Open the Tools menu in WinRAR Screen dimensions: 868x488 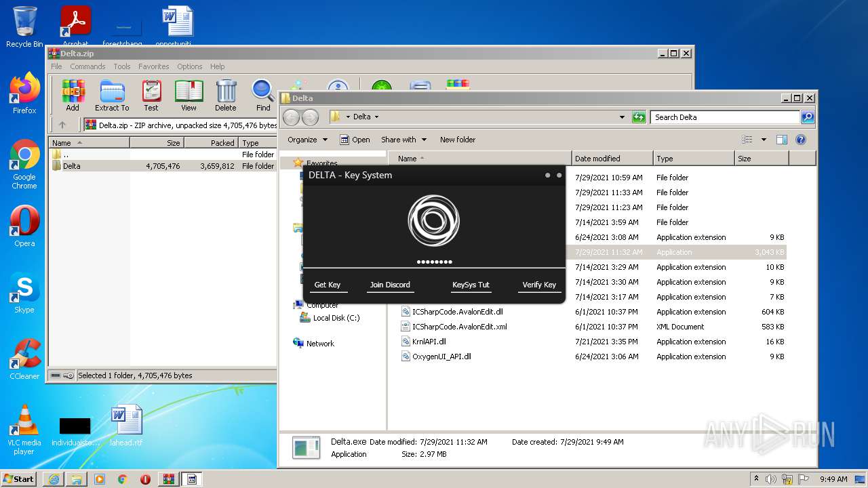[x=122, y=66]
